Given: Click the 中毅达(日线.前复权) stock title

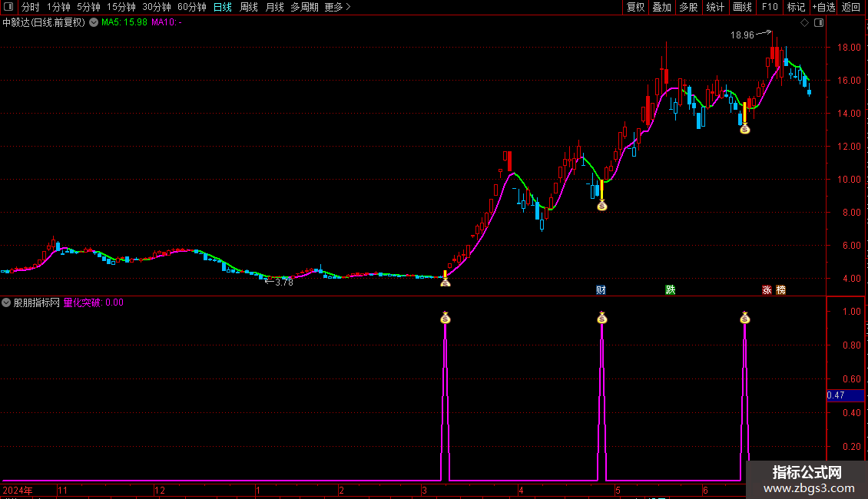Looking at the screenshot, I should [44, 23].
